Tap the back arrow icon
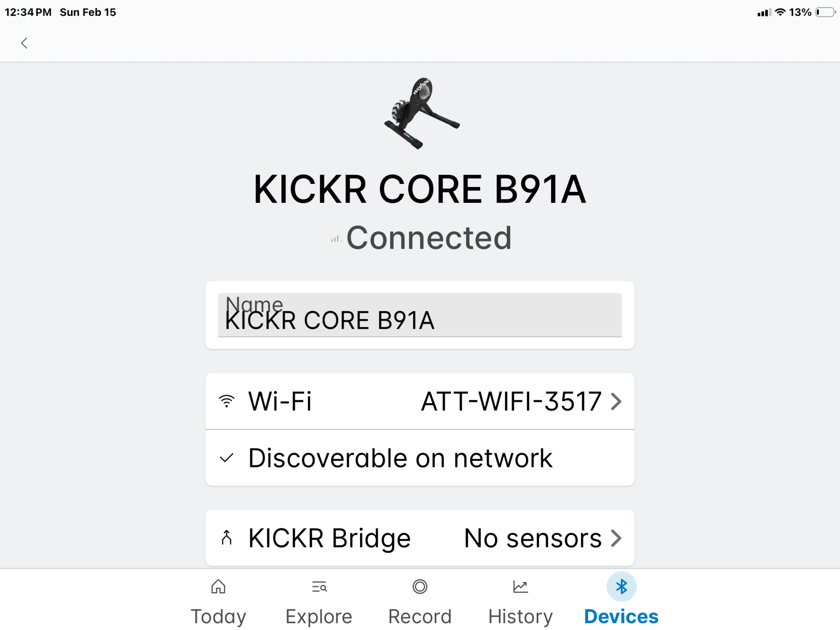The width and height of the screenshot is (840, 630). (24, 43)
